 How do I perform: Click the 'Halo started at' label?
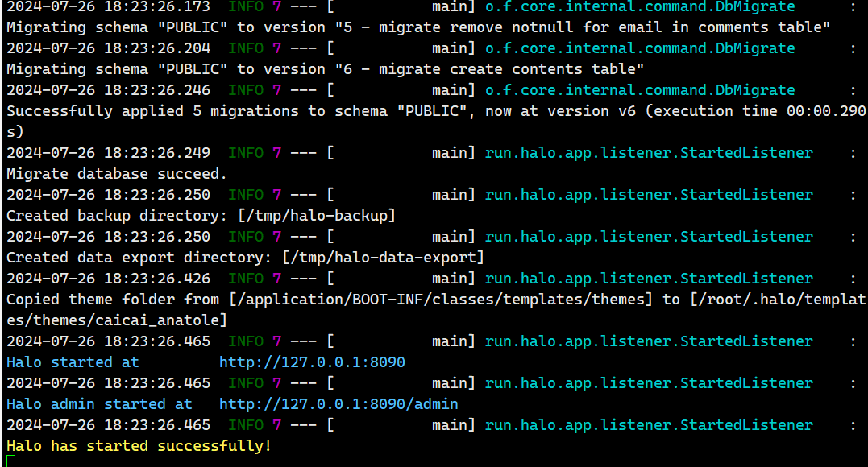click(73, 362)
